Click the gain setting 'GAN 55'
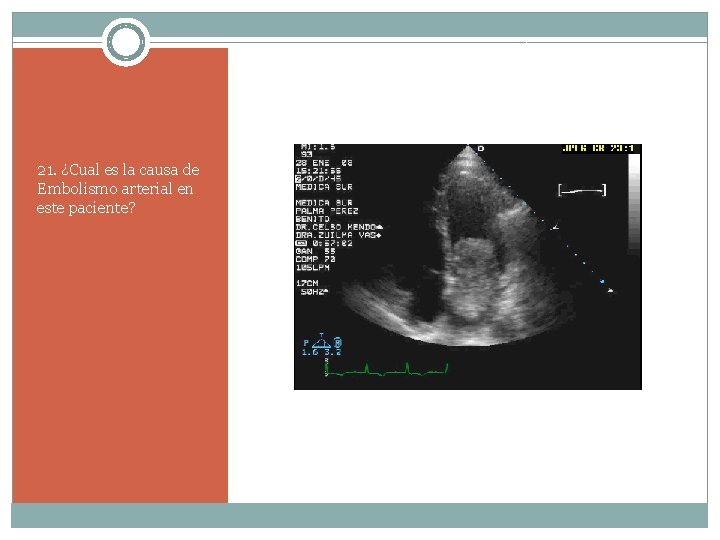 pos(315,251)
